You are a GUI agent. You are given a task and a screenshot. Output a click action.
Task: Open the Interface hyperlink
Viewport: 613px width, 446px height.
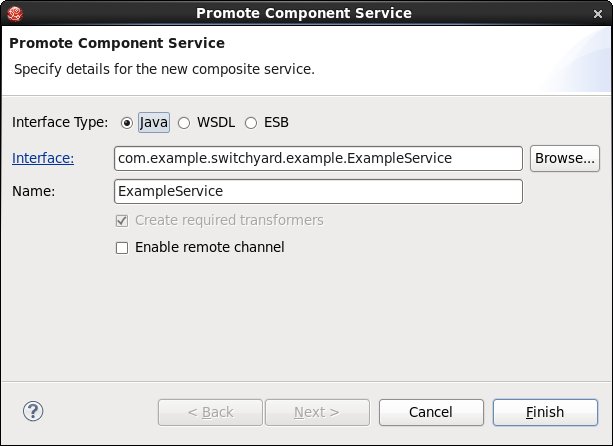(43, 158)
